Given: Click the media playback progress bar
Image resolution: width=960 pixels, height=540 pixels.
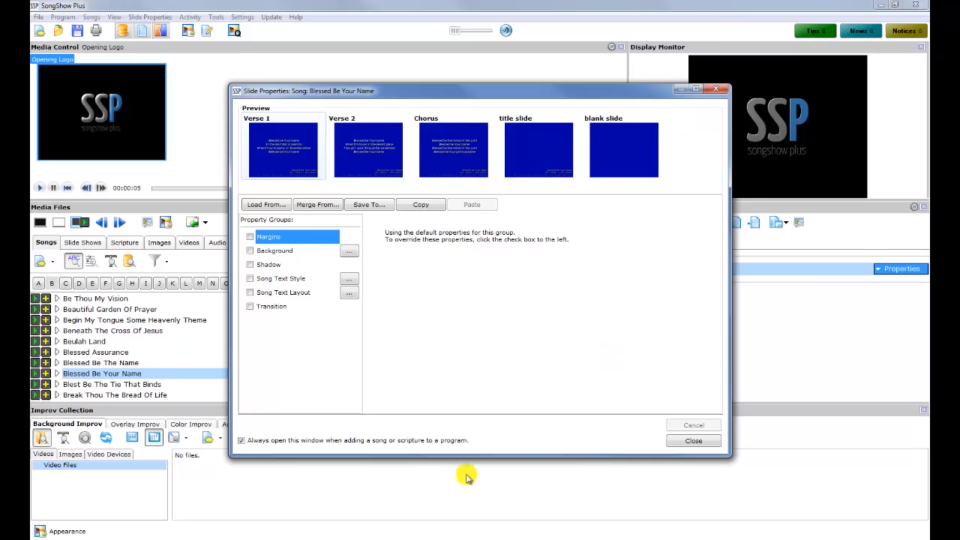Looking at the screenshot, I should pyautogui.click(x=190, y=188).
